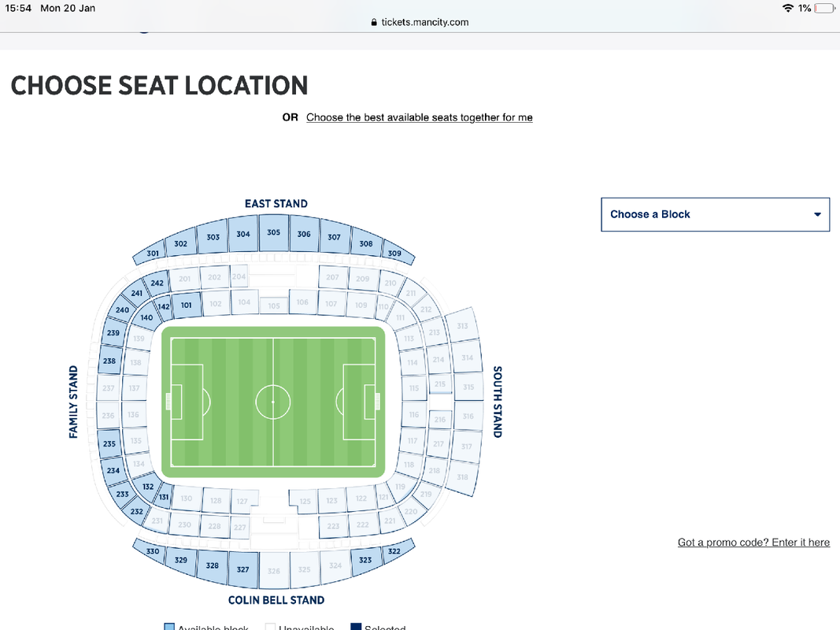This screenshot has height=630, width=840.
Task: Pick block 242 on the stadium map
Action: [x=157, y=283]
